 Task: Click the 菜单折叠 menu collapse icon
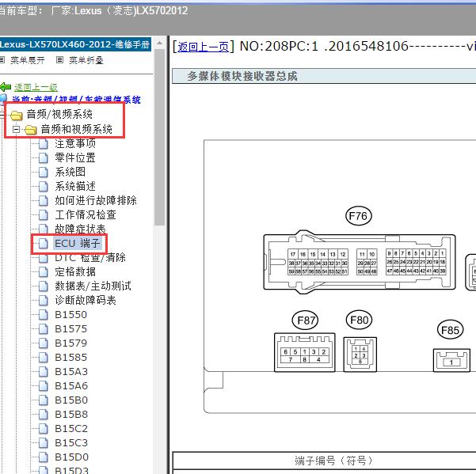coord(60,59)
